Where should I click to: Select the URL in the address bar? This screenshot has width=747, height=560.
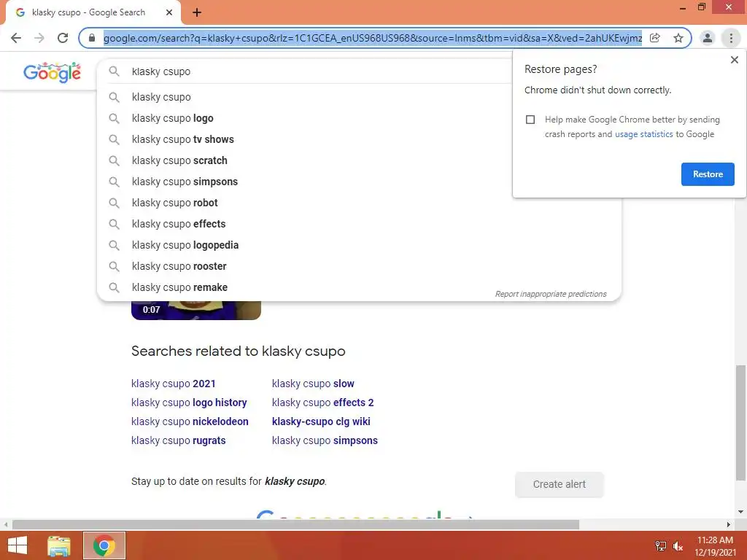click(373, 38)
